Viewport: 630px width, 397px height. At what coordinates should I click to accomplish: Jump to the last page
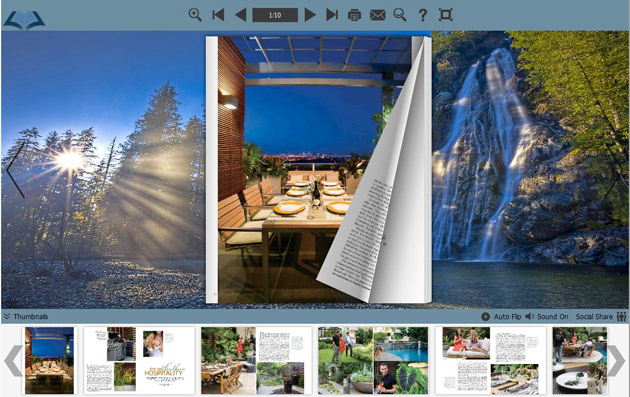pos(332,15)
